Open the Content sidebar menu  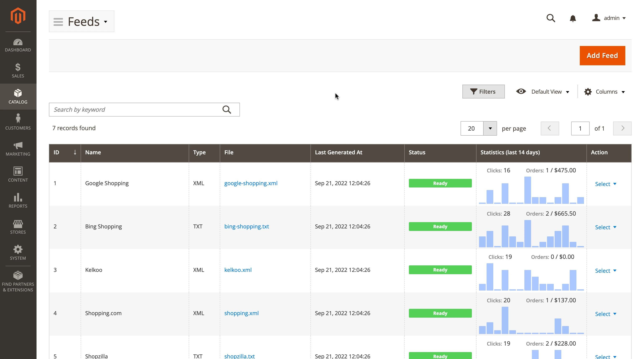(x=18, y=174)
